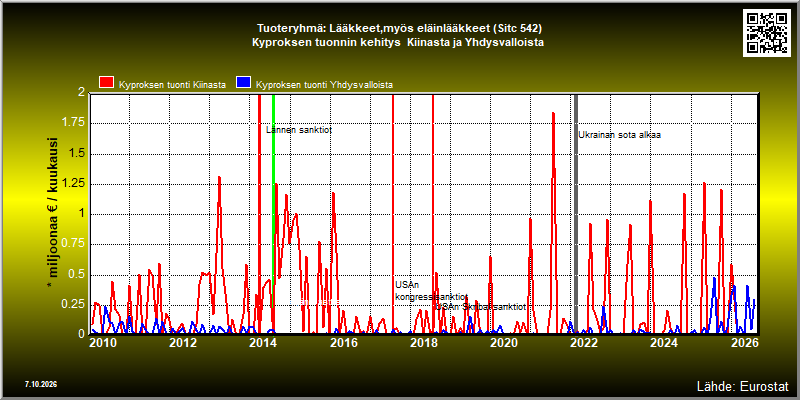Click the x-axis label 2016
This screenshot has height=400, width=800.
(343, 342)
